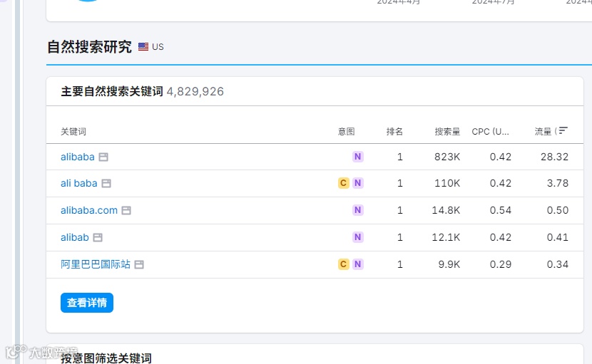Open the alibab keyword link
The width and height of the screenshot is (592, 364).
[x=75, y=237]
